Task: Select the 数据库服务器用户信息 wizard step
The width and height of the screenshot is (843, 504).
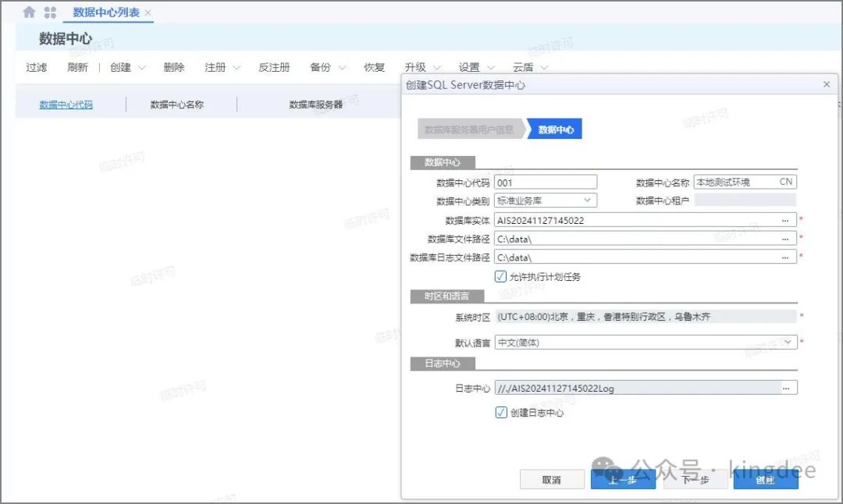Action: point(468,130)
